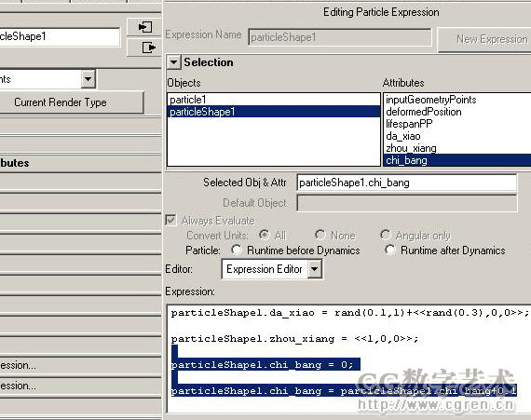Select particle1 in Objects list

pos(274,100)
